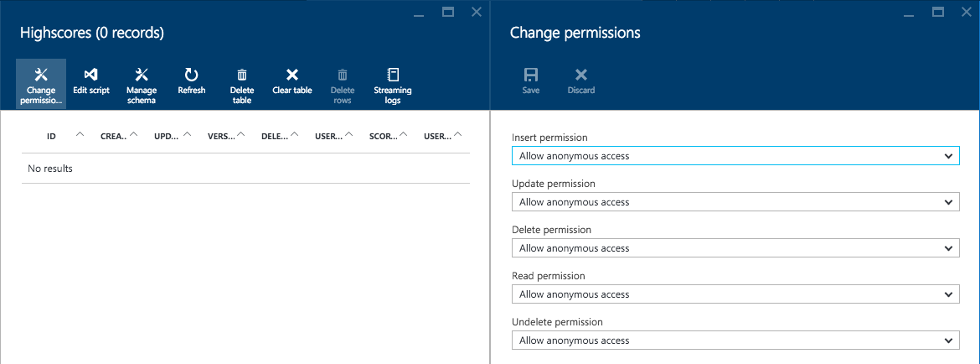Open Insert permission dropdown
The image size is (980, 364).
coord(735,156)
